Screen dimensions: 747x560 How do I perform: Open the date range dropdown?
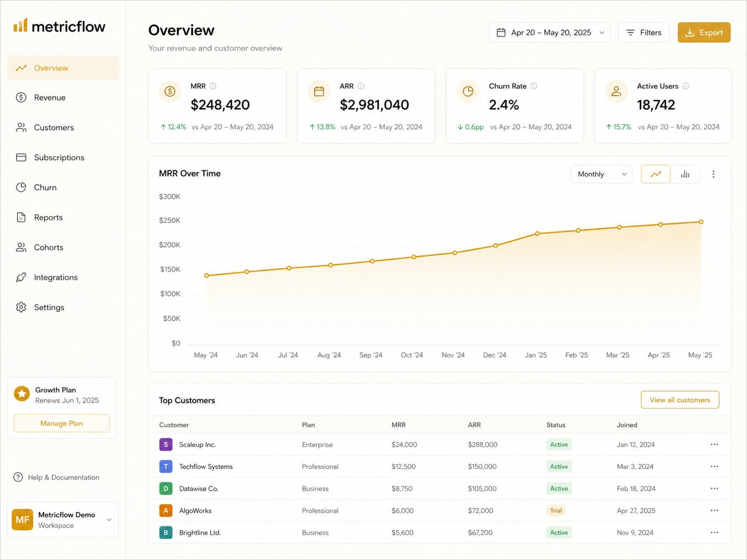point(550,33)
